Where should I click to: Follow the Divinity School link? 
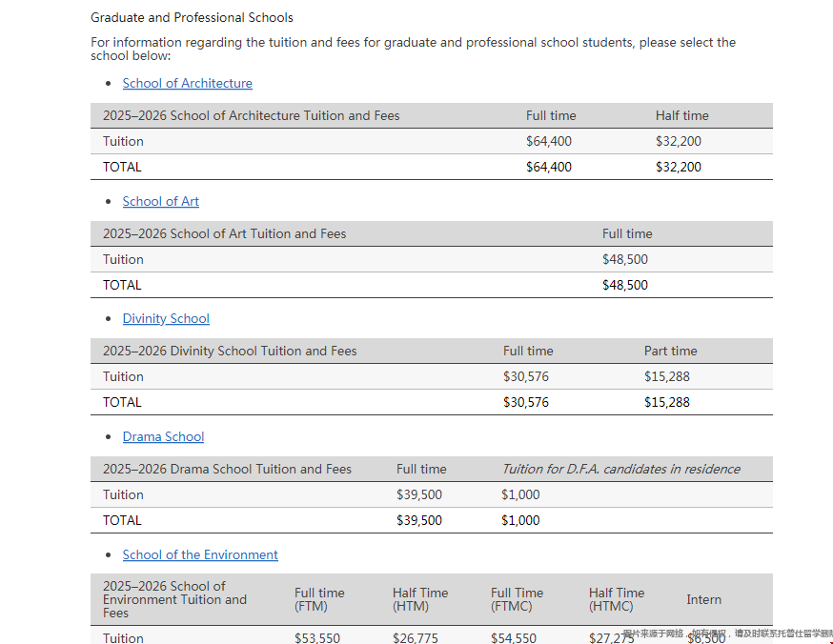click(x=166, y=318)
